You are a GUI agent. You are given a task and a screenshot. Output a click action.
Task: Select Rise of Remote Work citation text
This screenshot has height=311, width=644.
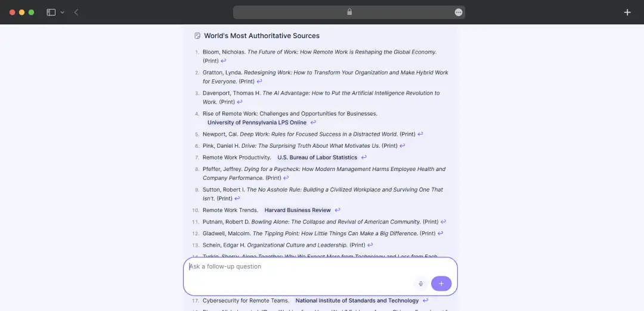290,113
